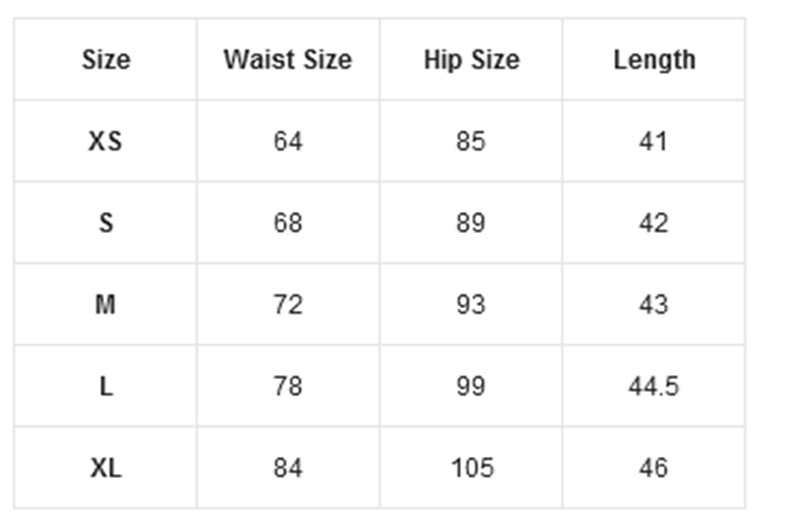Click waist value 84 for XL

287,468
